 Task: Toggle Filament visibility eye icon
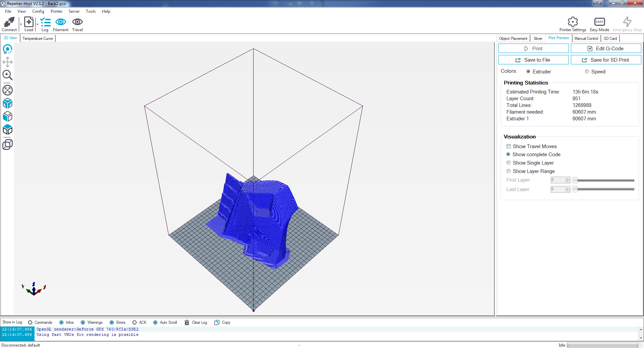point(60,22)
